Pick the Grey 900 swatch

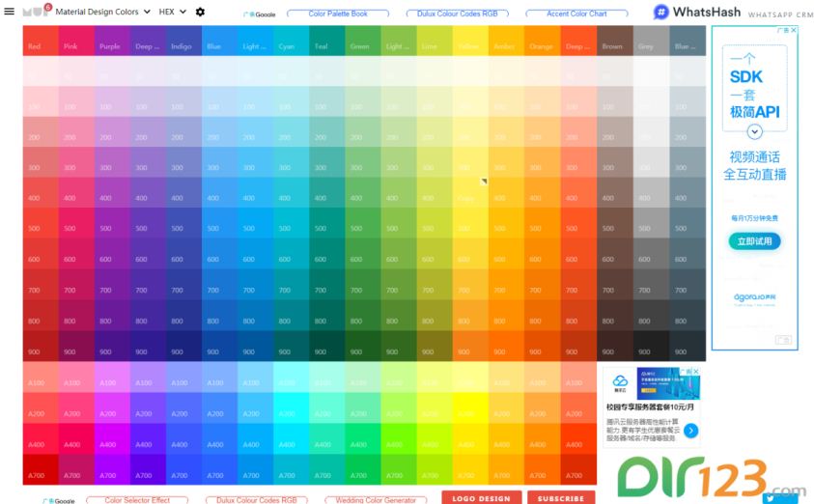pyautogui.click(x=651, y=346)
